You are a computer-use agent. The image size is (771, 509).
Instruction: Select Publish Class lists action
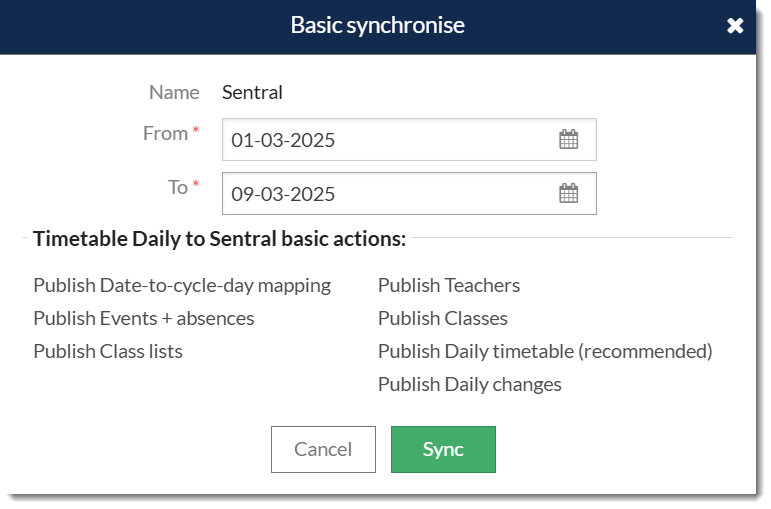[108, 352]
